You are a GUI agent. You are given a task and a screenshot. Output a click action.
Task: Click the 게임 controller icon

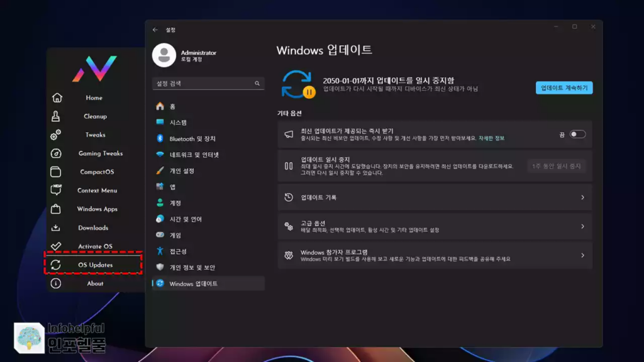click(x=160, y=235)
